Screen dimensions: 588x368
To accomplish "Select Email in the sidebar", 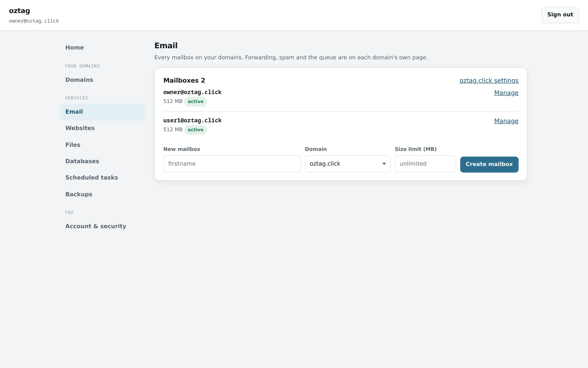I will [103, 112].
